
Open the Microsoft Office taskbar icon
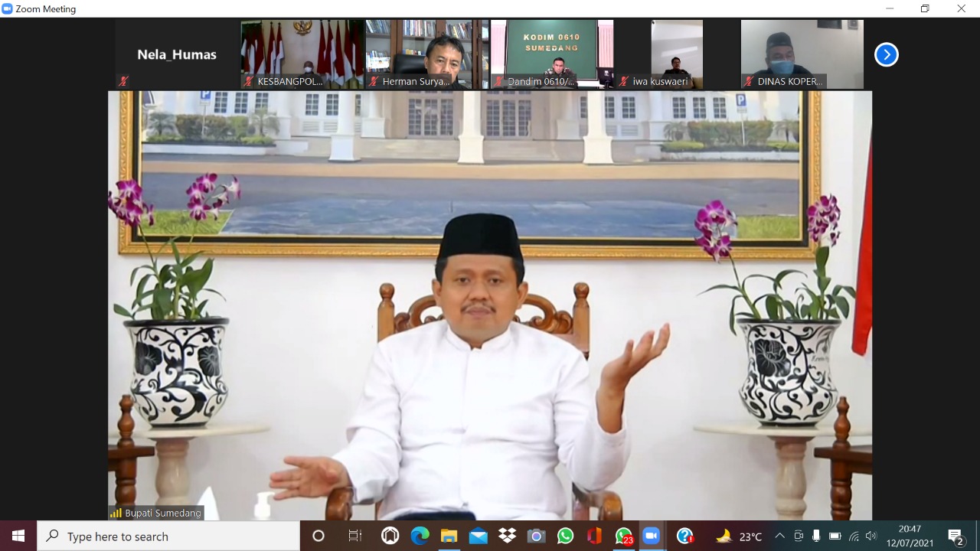point(594,536)
